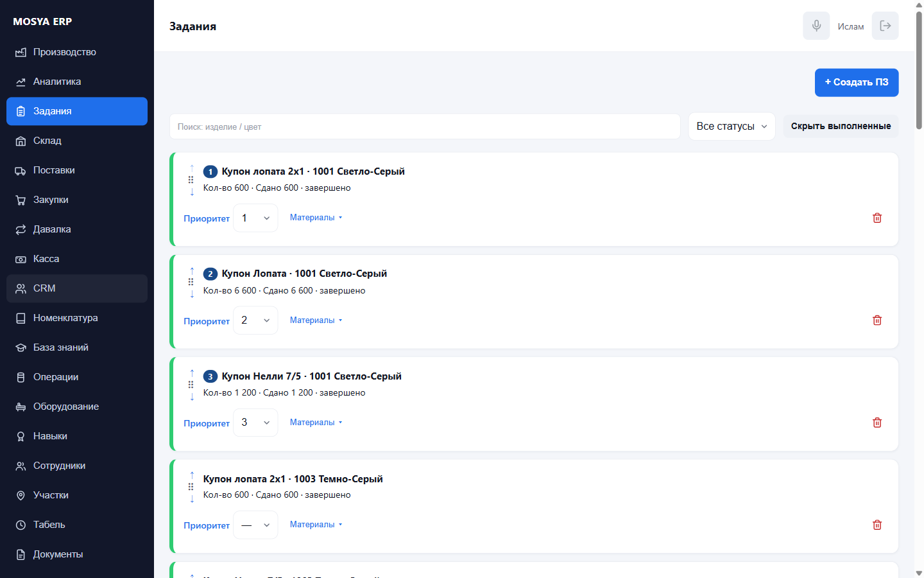The height and width of the screenshot is (578, 924).
Task: Click the title Купон Нелли 7/5 · 1001 Светло-Серый
Action: [312, 376]
